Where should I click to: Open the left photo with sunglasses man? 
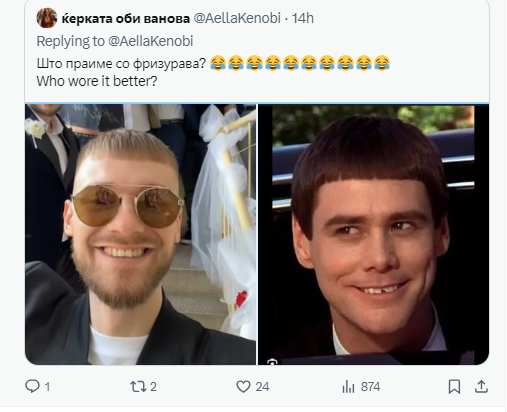pos(140,234)
